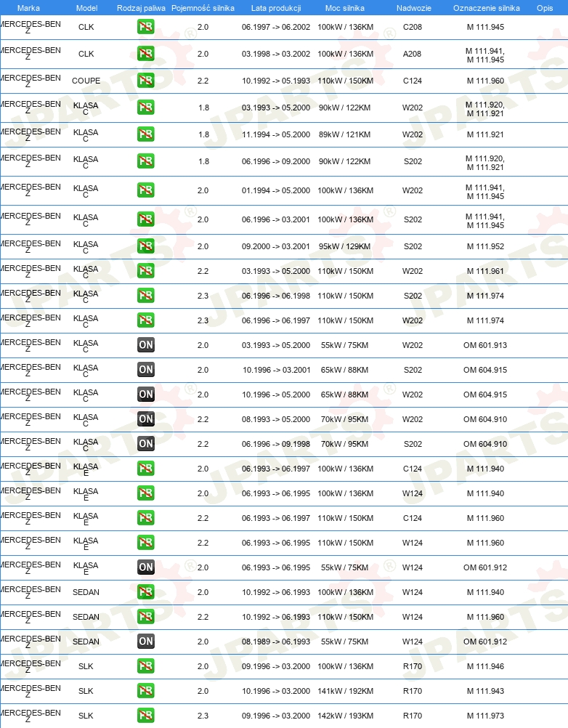This screenshot has width=568, height=728.
Task: Select date range 09.2000 -> 03.2001
Action: [x=276, y=246]
